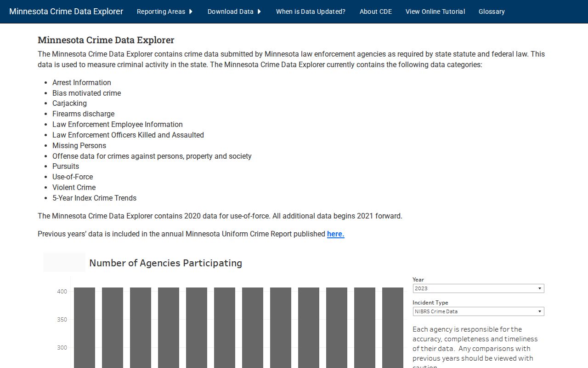Select the 'Use-of-Force' list item
Image resolution: width=588 pixels, height=368 pixels.
[x=73, y=177]
